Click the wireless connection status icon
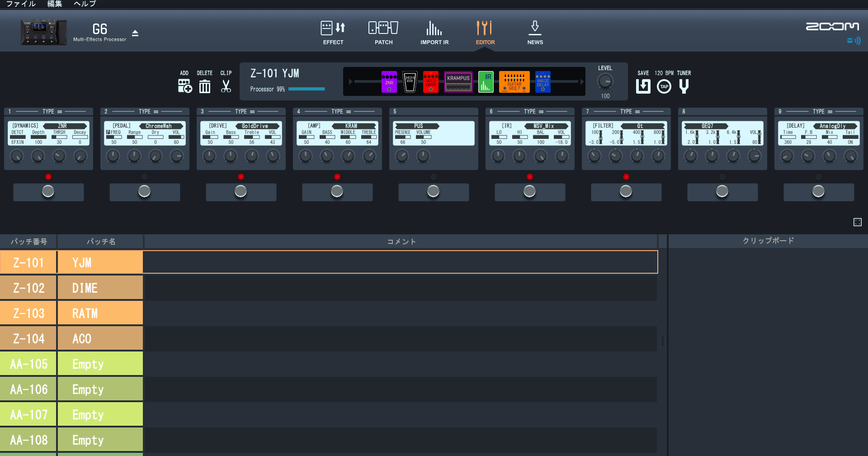868x456 pixels. point(854,41)
